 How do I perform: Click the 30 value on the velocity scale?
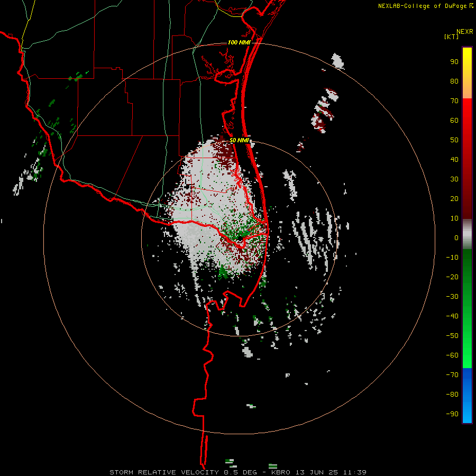(454, 179)
